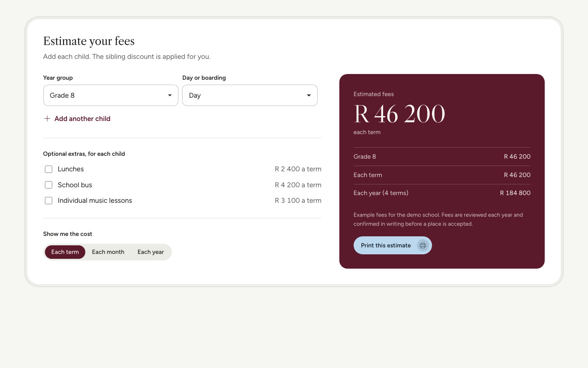588x368 pixels.
Task: Click the Each term label in the summary panel
Action: 368,175
